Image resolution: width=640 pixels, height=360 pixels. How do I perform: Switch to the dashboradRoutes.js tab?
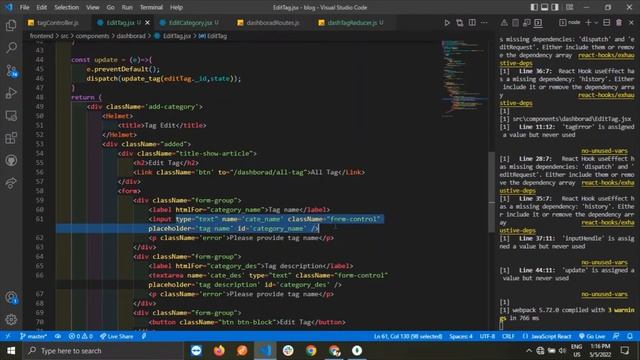coord(273,23)
